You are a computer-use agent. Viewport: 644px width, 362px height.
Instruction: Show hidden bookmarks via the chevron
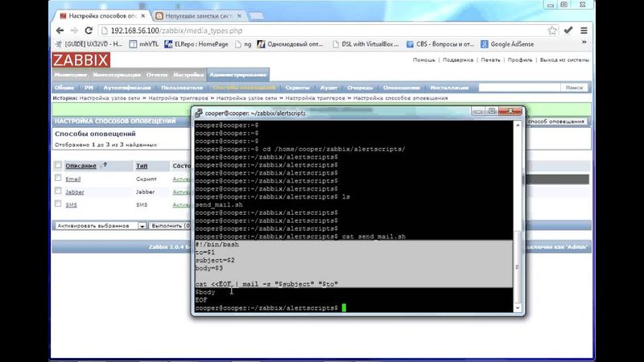click(584, 43)
